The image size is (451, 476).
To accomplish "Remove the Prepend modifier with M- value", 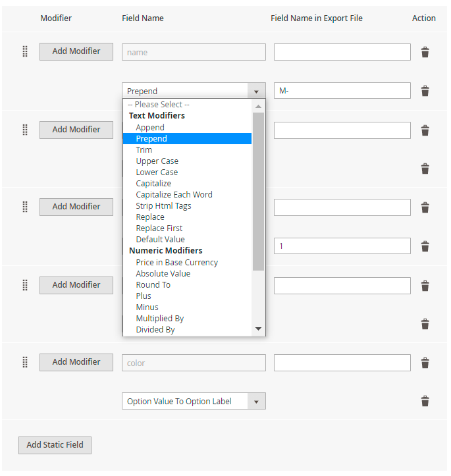I will coord(425,92).
